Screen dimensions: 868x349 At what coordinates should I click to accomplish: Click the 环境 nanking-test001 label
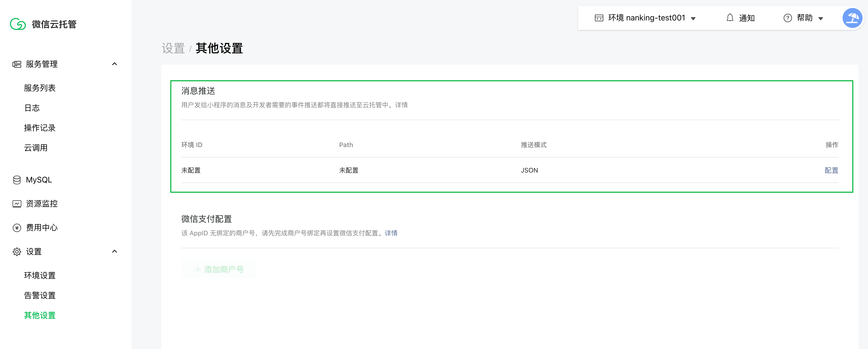pos(647,18)
